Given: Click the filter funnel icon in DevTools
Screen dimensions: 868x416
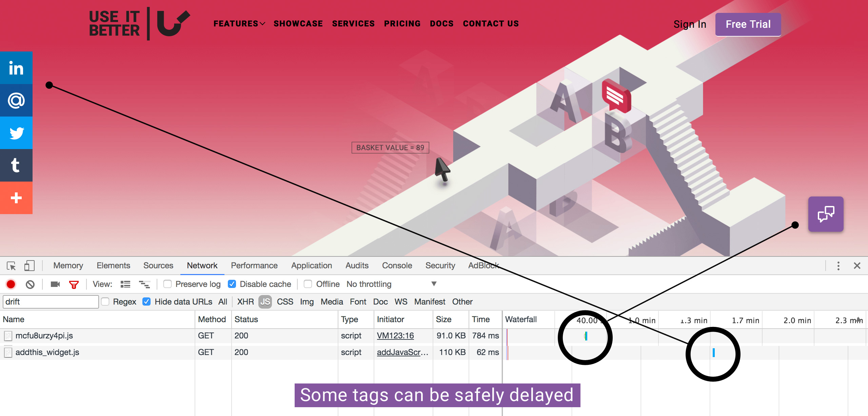Looking at the screenshot, I should coord(74,284).
